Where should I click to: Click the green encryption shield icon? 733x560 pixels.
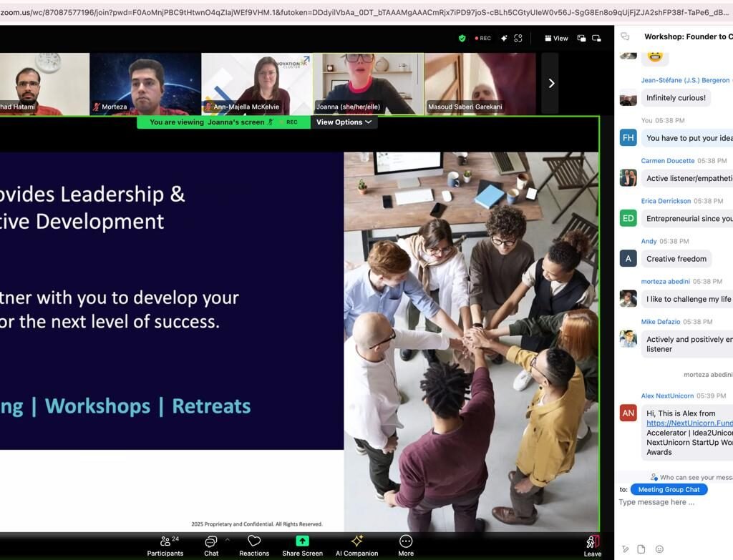pyautogui.click(x=462, y=39)
